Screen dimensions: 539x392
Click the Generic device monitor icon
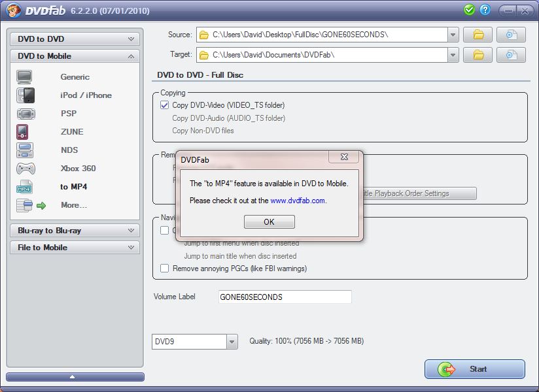[x=24, y=77]
